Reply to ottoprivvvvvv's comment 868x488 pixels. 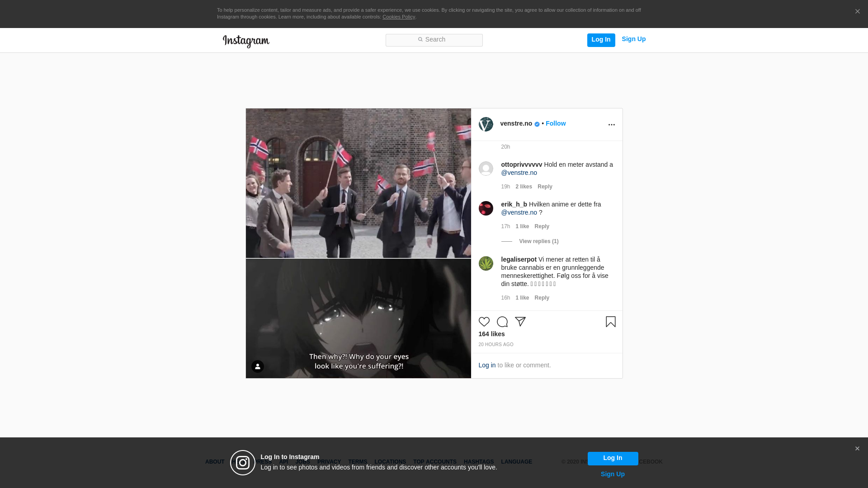(545, 187)
